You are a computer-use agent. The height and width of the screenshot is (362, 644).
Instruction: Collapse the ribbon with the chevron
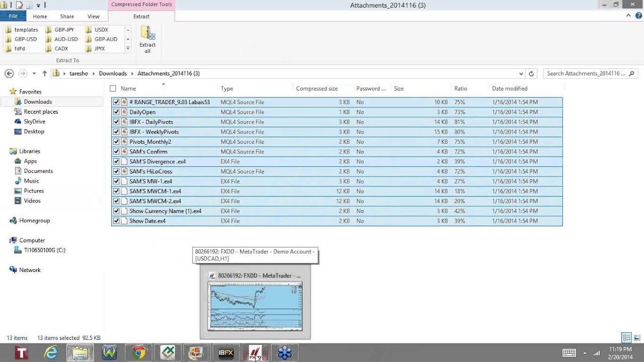click(628, 16)
